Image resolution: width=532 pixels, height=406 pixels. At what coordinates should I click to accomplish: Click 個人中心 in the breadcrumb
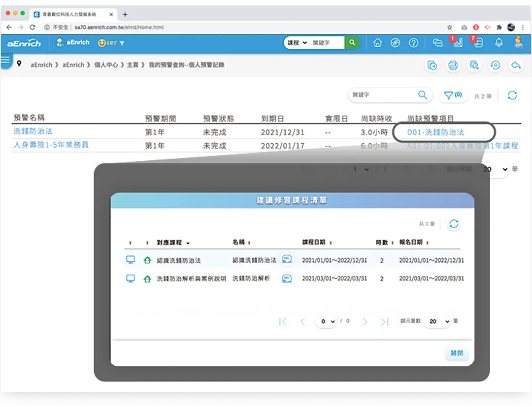tap(106, 64)
